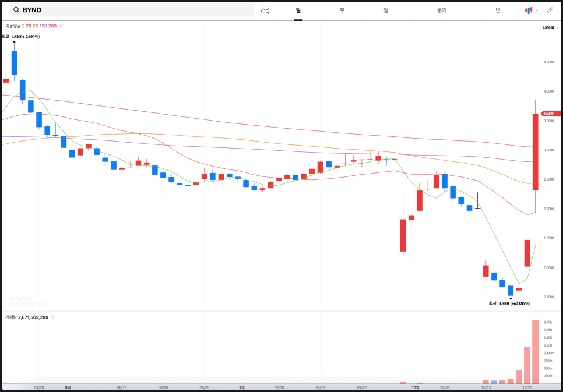
Task: Click the 이동평균 indicator label
Action: point(13,26)
